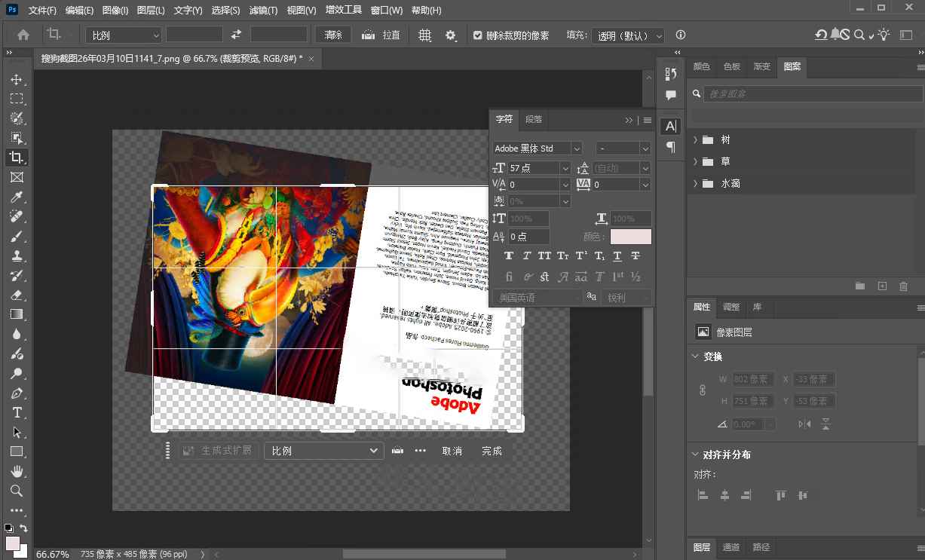Click the 拉直 straighten button
Viewport: 925px width, 560px height.
tap(381, 35)
